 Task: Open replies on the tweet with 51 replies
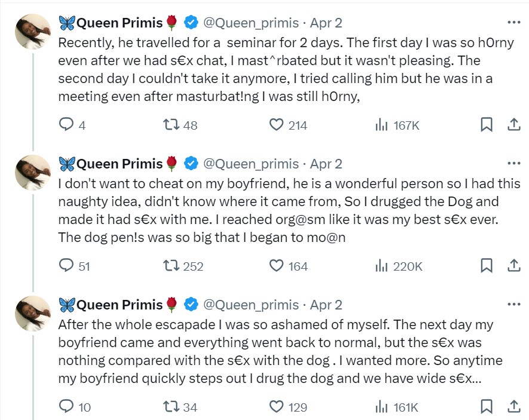66,266
